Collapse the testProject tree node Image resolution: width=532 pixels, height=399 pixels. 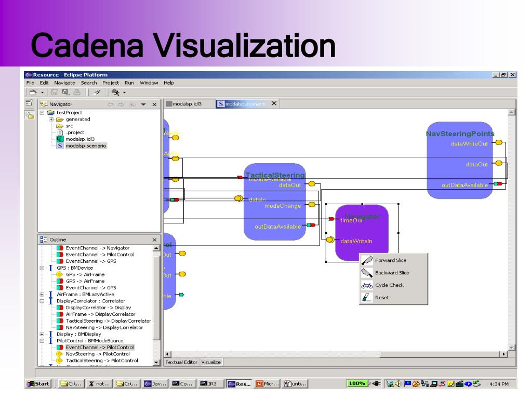tap(42, 113)
